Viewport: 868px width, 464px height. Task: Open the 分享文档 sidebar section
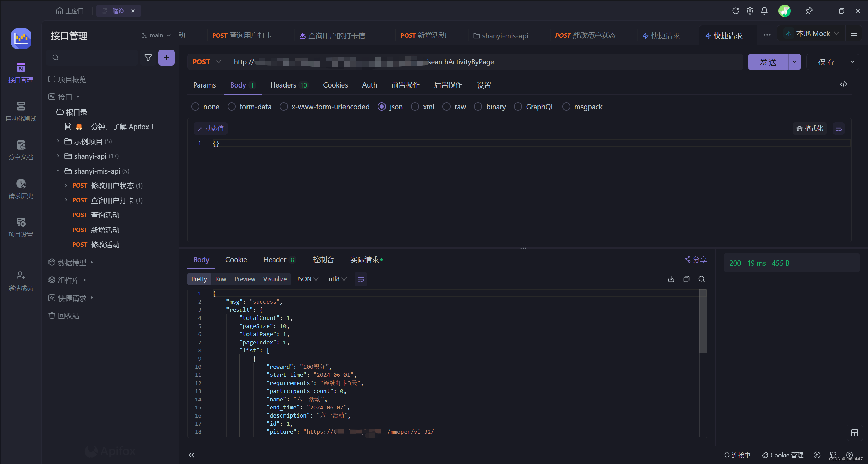tap(21, 150)
